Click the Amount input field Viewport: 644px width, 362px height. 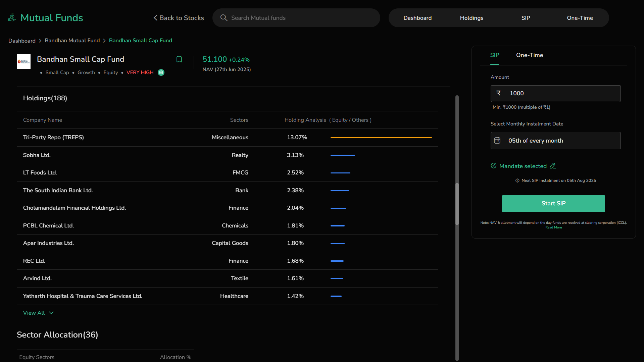[555, 93]
